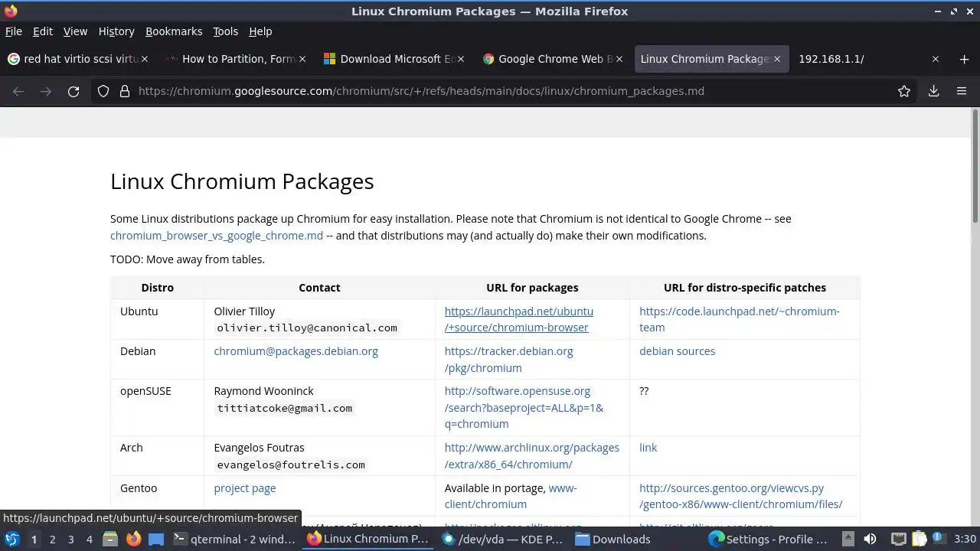Click the panel clock showing 3:30
Image resolution: width=980 pixels, height=551 pixels.
click(965, 539)
